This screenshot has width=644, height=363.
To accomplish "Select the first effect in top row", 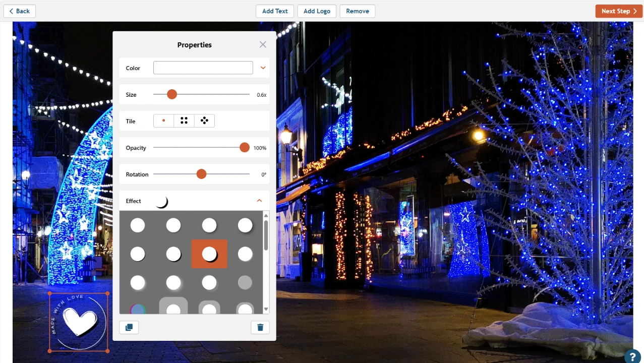I will click(138, 225).
